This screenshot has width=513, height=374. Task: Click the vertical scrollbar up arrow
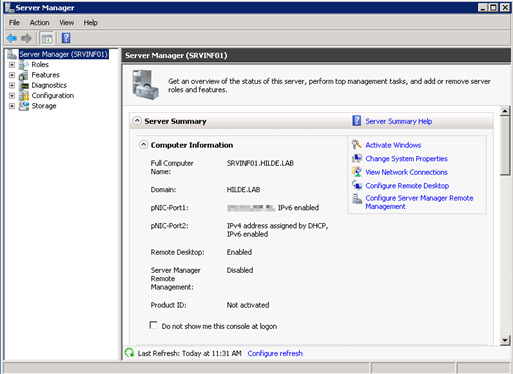tap(505, 111)
